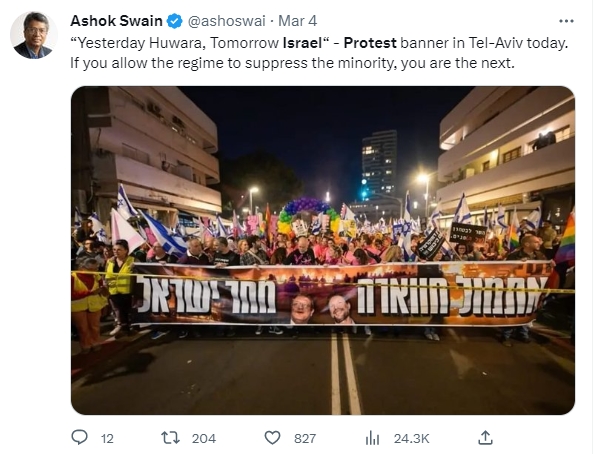Screen dimensions: 594x454
Task: Click the Ashok Swain display name
Action: (x=116, y=21)
